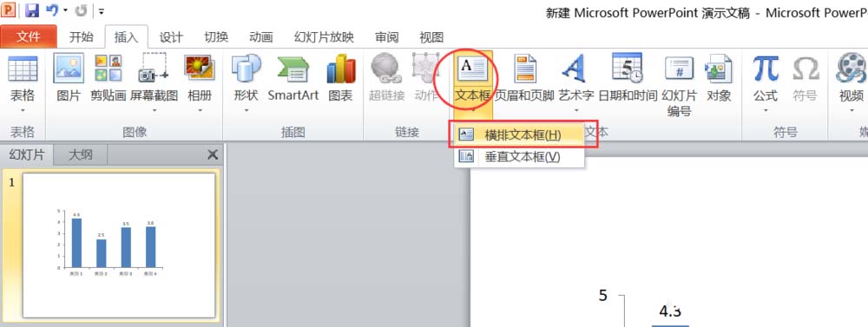The height and width of the screenshot is (327, 868).
Task: Expand the 形状 dropdown arrow
Action: (246, 111)
